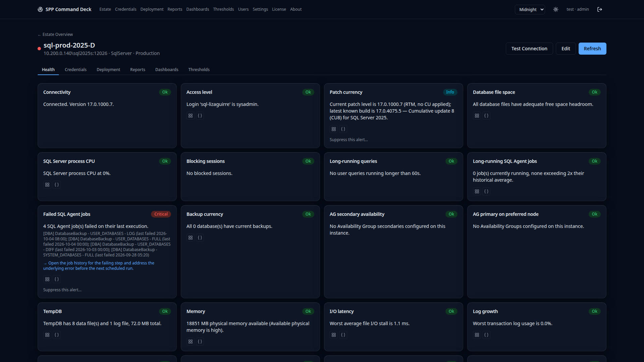Screen dimensions: 644x362
Task: Click Suppress this alert in Patch currency card
Action: [x=349, y=140]
